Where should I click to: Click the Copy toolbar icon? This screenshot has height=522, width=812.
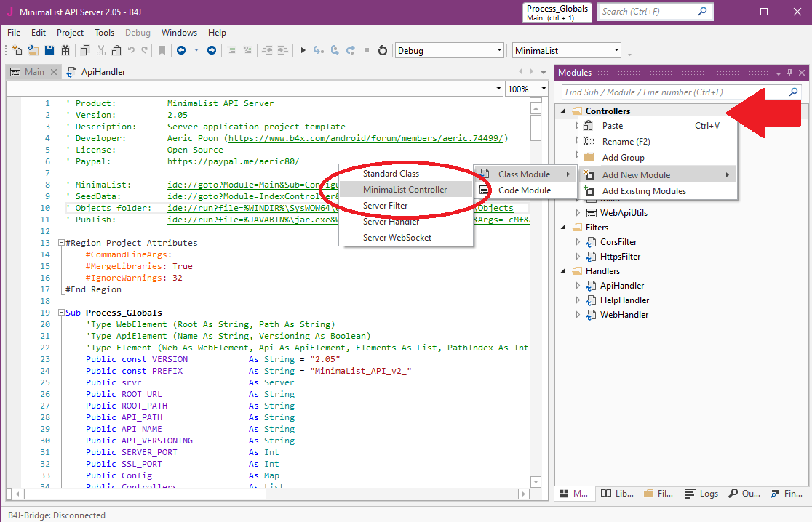click(x=85, y=50)
